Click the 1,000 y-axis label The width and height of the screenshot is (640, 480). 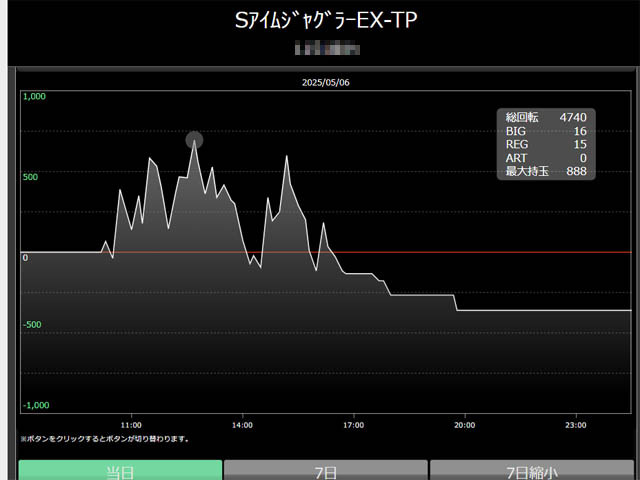tap(34, 96)
